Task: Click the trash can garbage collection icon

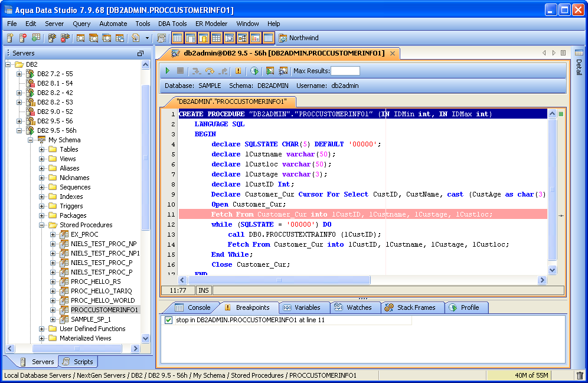Action: coord(580,375)
